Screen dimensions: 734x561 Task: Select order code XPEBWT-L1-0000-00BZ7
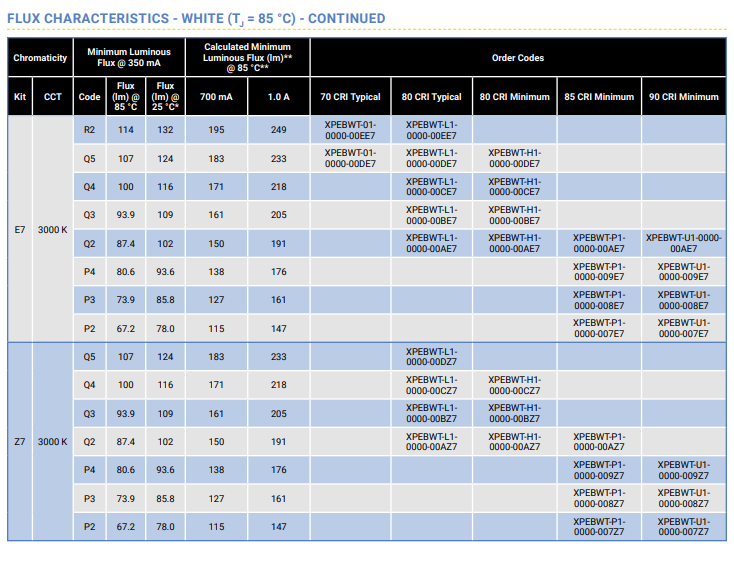pos(432,413)
